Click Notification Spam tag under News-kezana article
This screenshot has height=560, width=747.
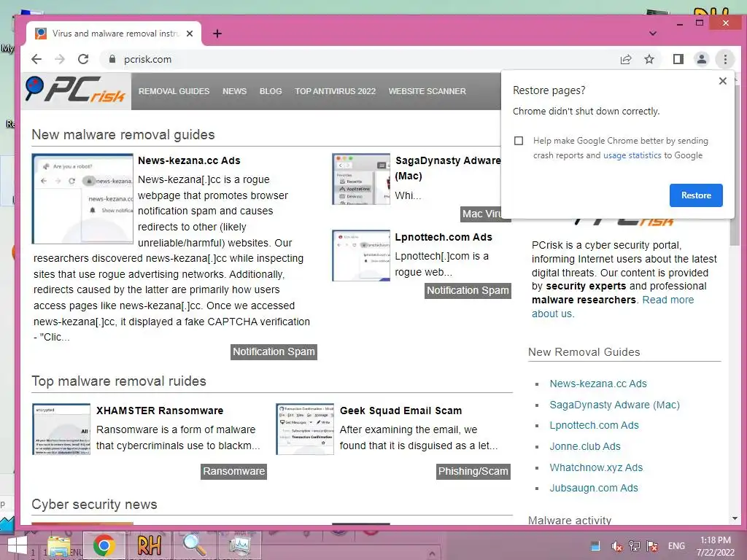pos(274,352)
